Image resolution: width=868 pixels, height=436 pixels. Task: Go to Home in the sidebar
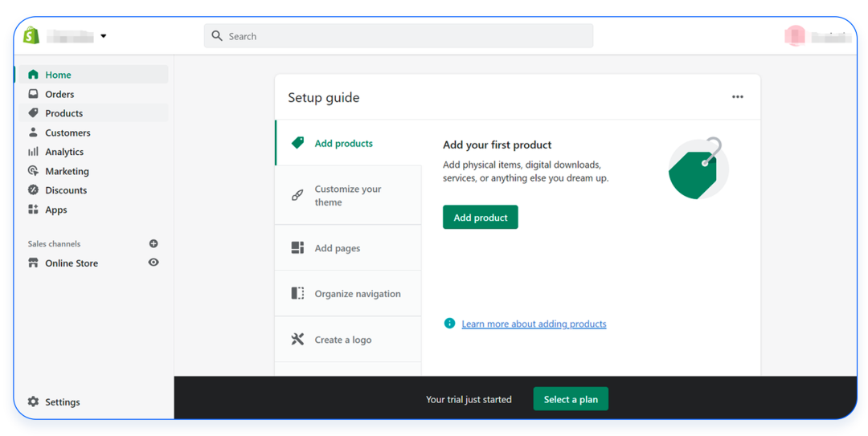click(x=58, y=75)
